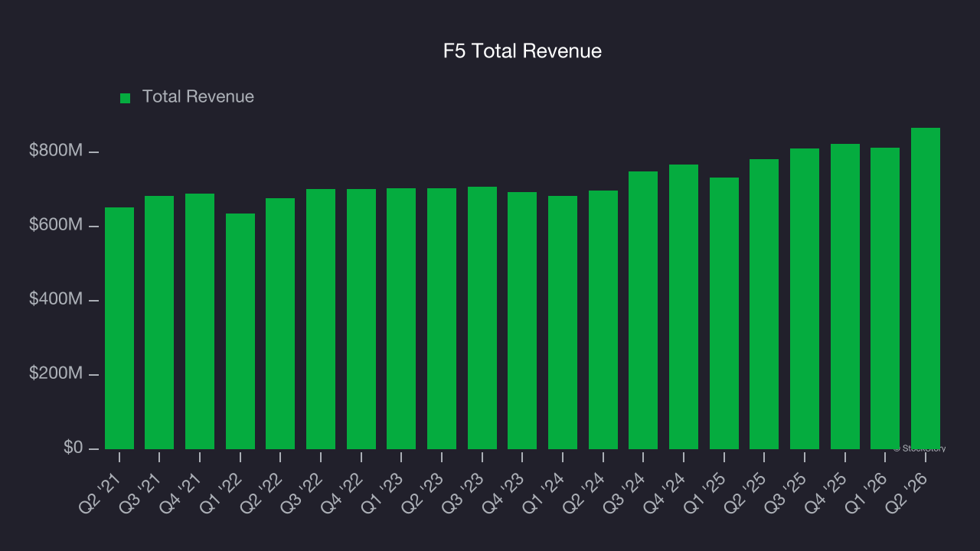Click the $200M y-axis label
The height and width of the screenshot is (551, 980).
pos(56,373)
